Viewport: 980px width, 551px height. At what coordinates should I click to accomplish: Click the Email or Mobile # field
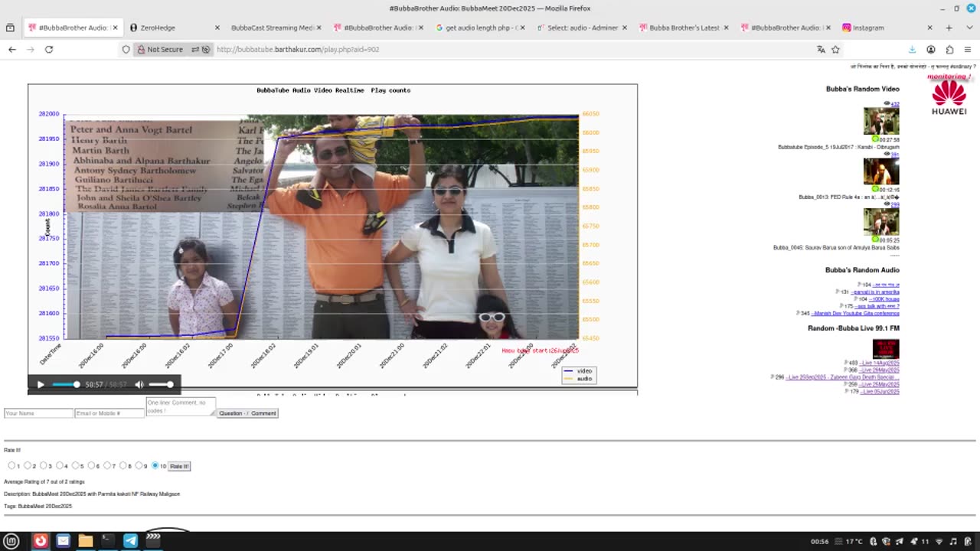pos(109,413)
